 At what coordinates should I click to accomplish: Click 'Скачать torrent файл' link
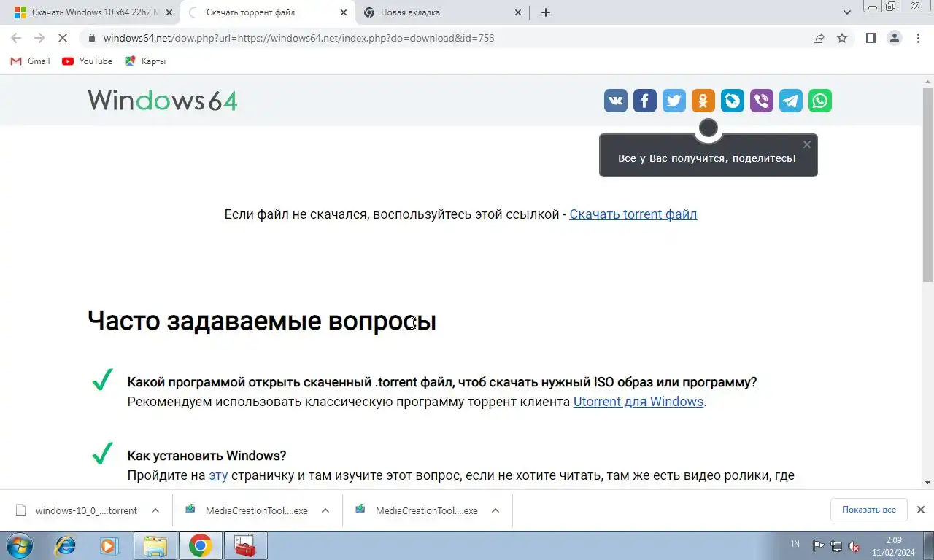point(633,214)
